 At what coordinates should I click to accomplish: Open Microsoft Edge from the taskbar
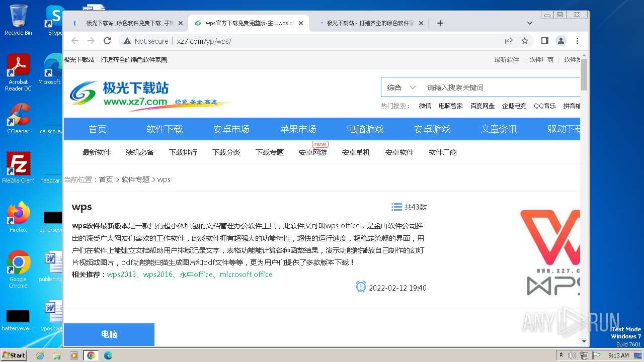[x=108, y=355]
